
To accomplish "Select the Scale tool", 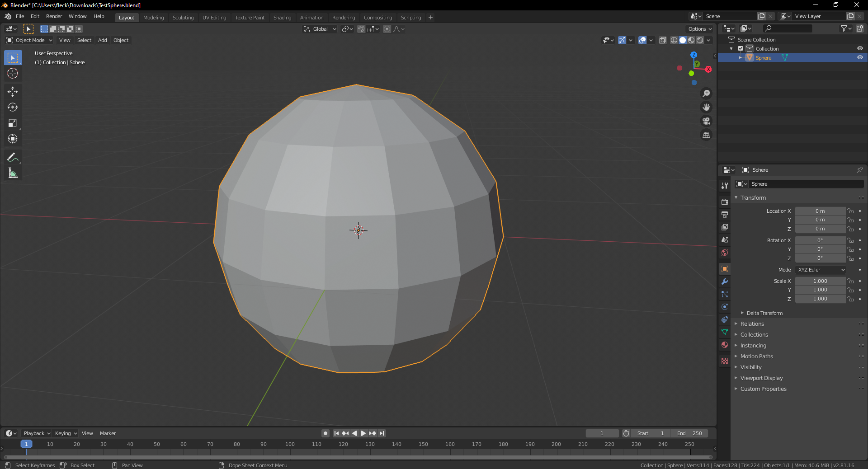I will 13,123.
